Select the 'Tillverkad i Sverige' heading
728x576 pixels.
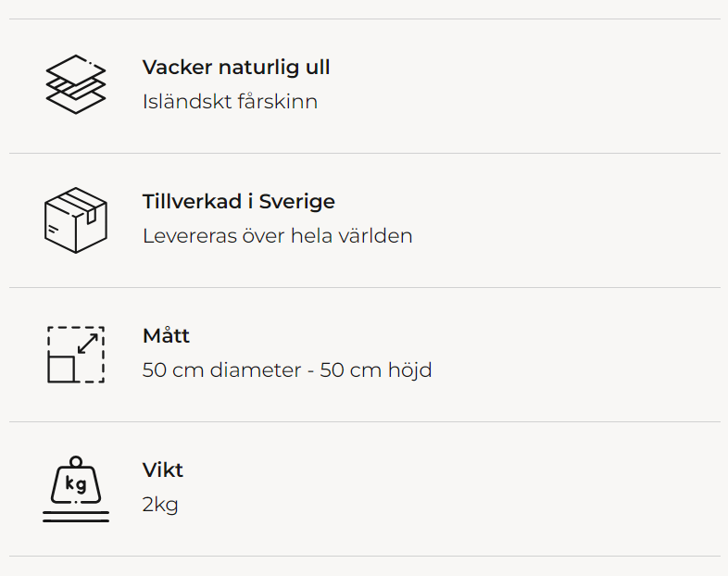click(x=239, y=202)
